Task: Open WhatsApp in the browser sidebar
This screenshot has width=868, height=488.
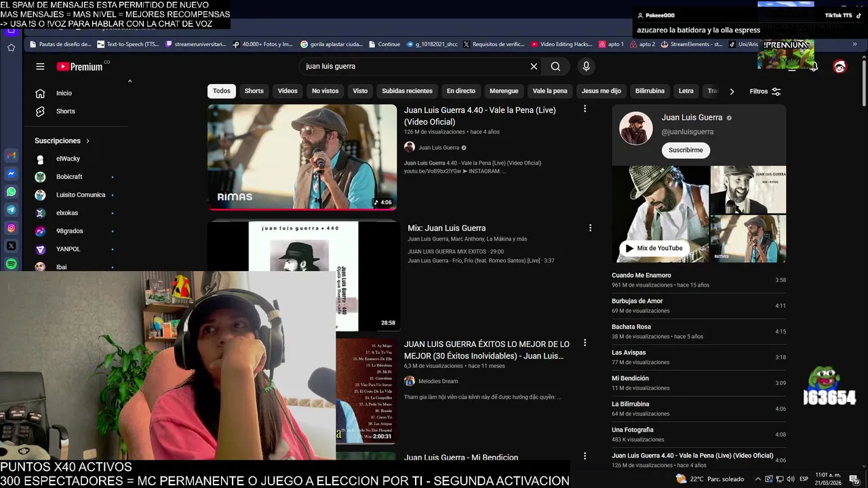Action: click(12, 192)
